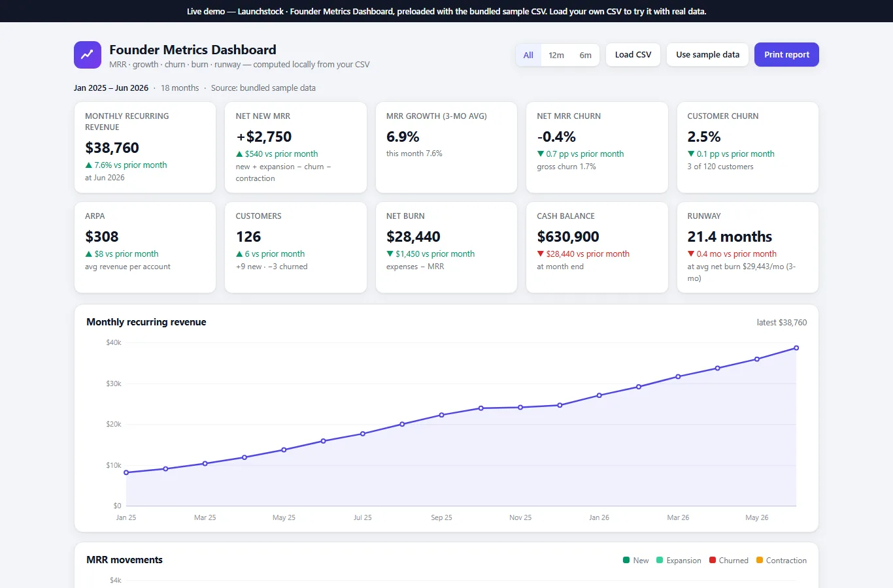Click the Churned legend red swatch
Viewport: 893px width, 588px height.
click(x=713, y=560)
